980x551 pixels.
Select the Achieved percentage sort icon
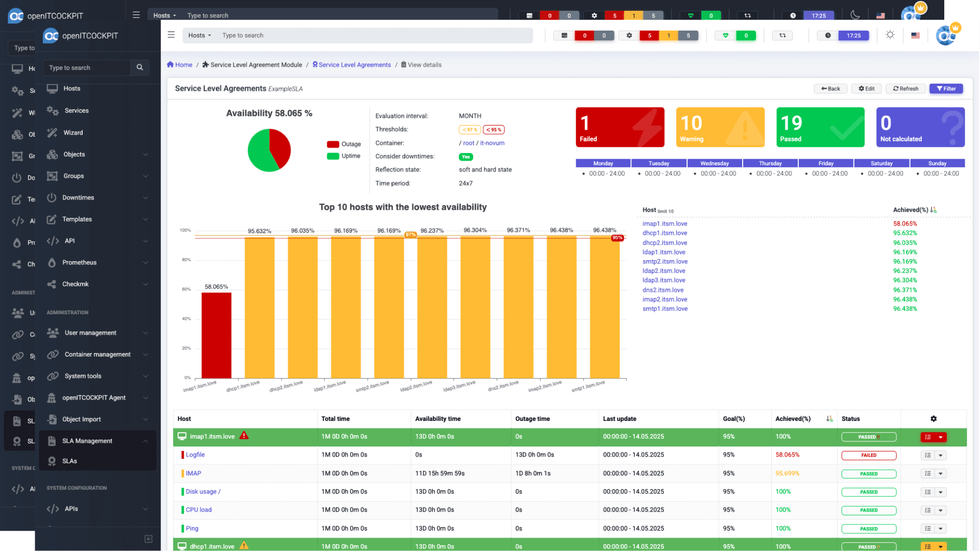click(x=829, y=418)
